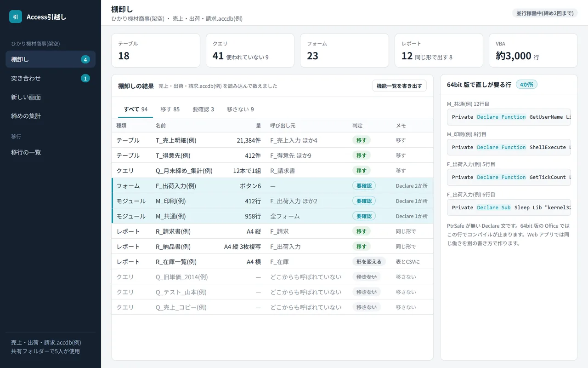The height and width of the screenshot is (368, 588).
Task: Click the Access引越し logo icon
Action: pyautogui.click(x=16, y=17)
